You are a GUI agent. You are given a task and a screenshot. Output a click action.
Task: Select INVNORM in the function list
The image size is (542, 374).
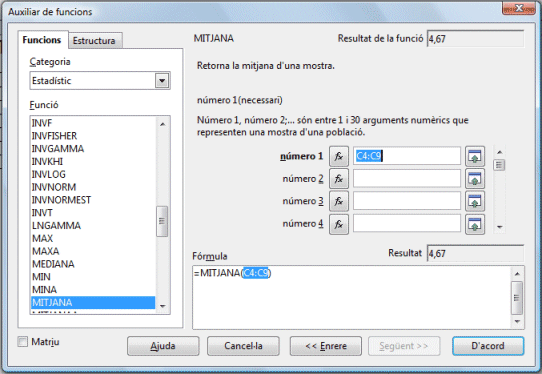point(93,187)
